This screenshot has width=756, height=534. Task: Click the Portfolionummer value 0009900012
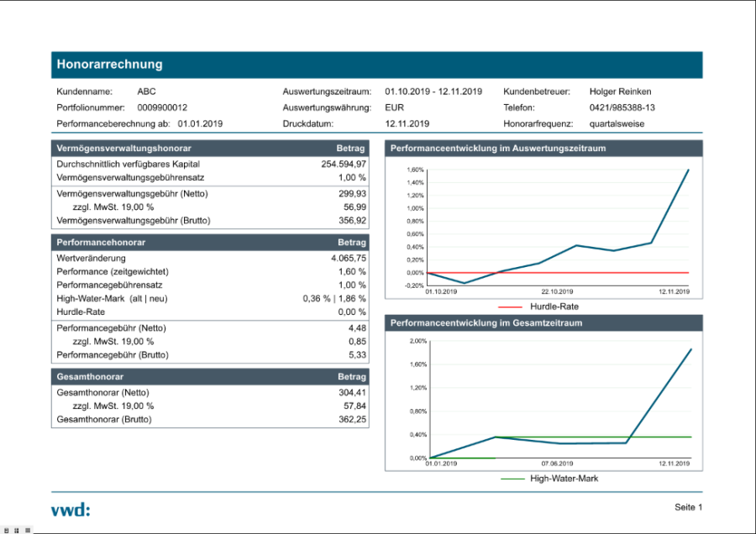[162, 107]
